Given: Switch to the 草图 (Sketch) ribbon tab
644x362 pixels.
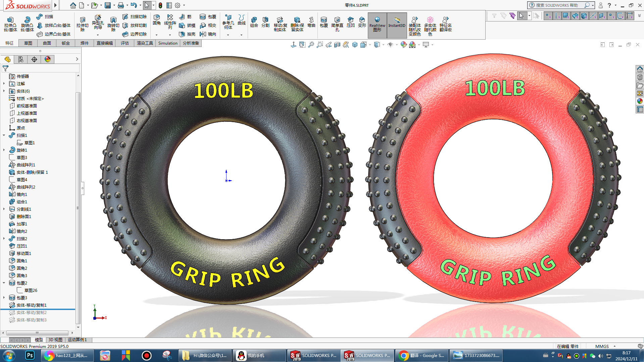Looking at the screenshot, I should [x=28, y=43].
